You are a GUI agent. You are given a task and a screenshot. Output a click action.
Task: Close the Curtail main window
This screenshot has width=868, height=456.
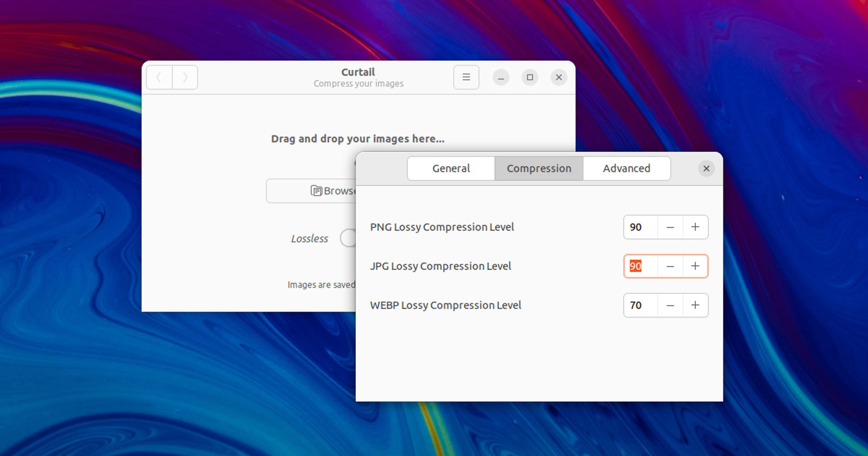click(x=559, y=78)
